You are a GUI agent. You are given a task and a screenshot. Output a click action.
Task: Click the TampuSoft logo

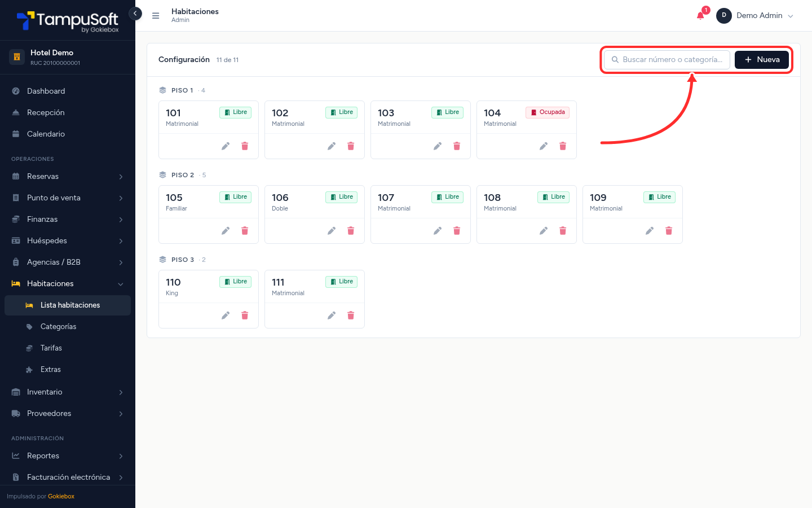pyautogui.click(x=68, y=21)
